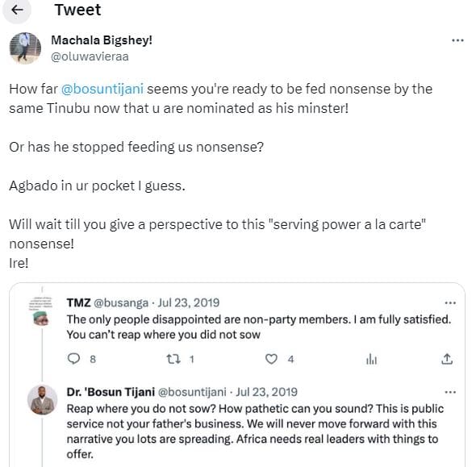Open Machala Bigshey's profile name
Viewport: 476px width, 467px height.
[102, 40]
